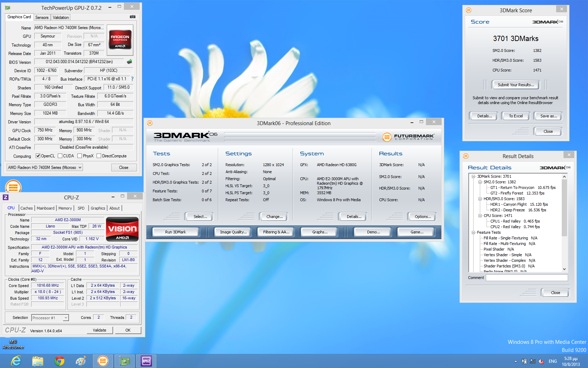The image size is (588, 368).
Task: Switch to CPU-Z via taskbar icon
Action: coord(146,361)
